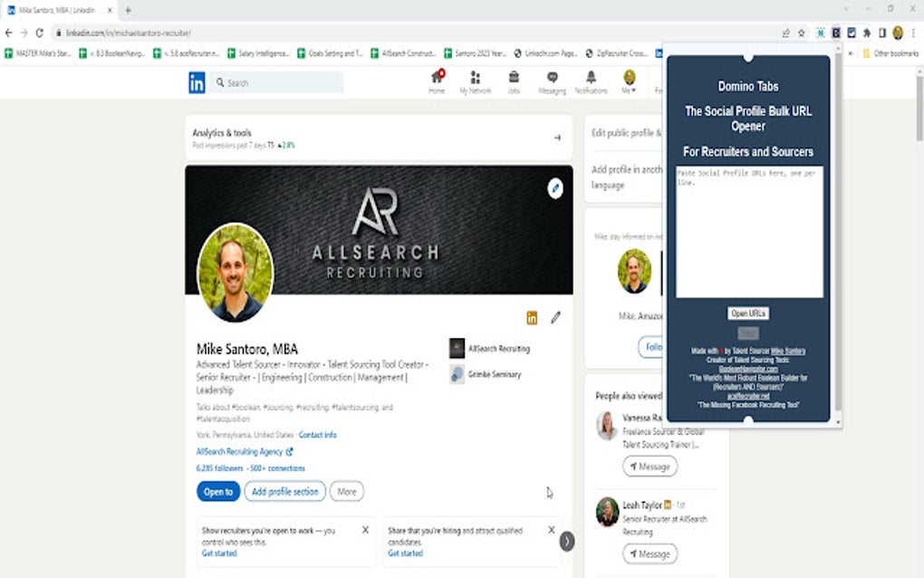Viewport: 924px width, 578px height.
Task: Expand the More options on the profile
Action: pos(346,490)
